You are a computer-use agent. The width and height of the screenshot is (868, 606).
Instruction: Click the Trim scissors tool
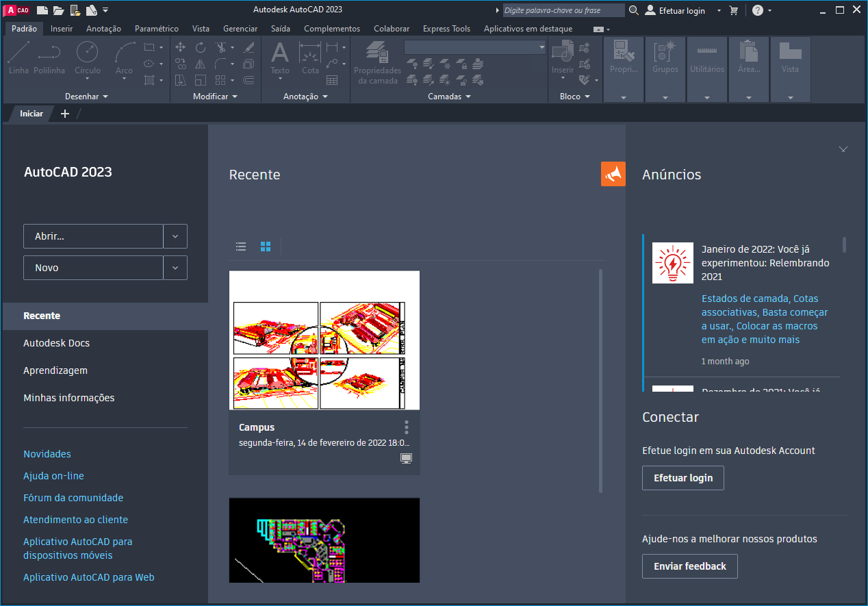click(x=220, y=47)
